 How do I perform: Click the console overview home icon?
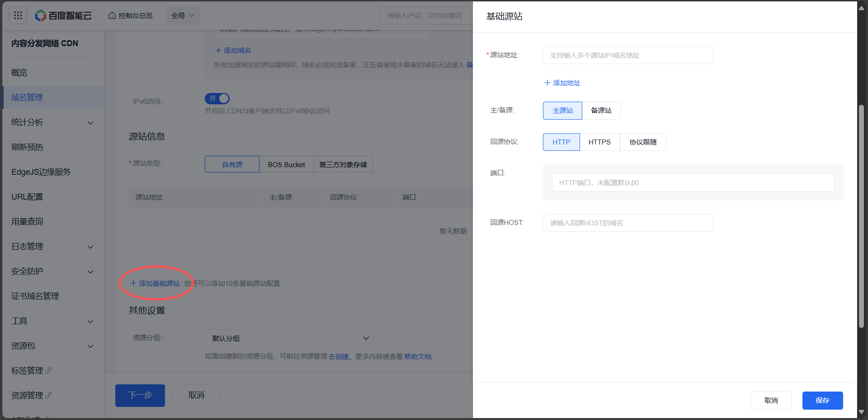pyautogui.click(x=112, y=16)
